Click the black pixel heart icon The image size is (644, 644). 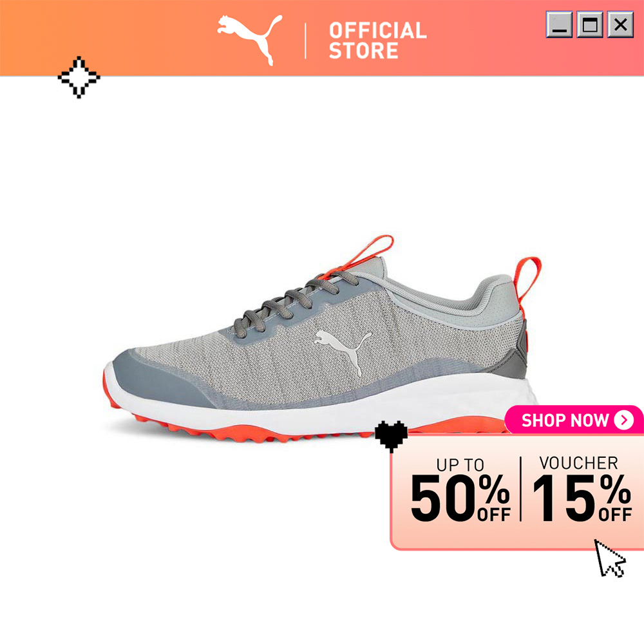click(x=392, y=436)
